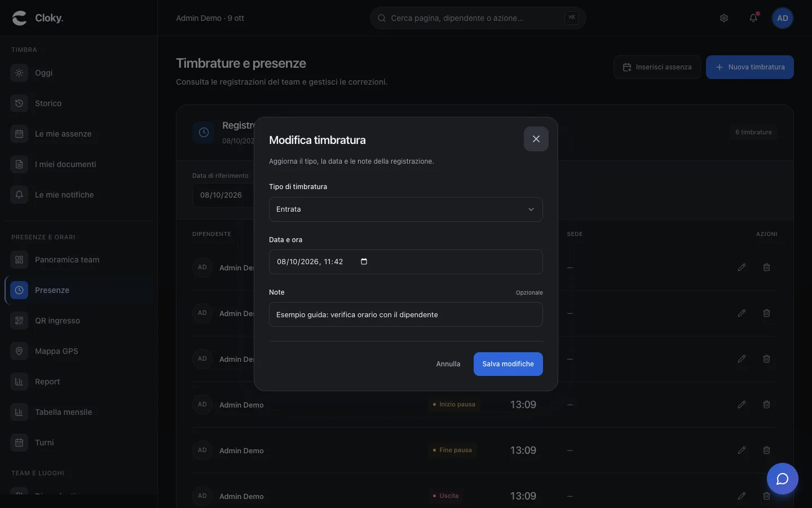The height and width of the screenshot is (508, 812).
Task: Open Le mie assenze in the sidebar
Action: [79, 134]
